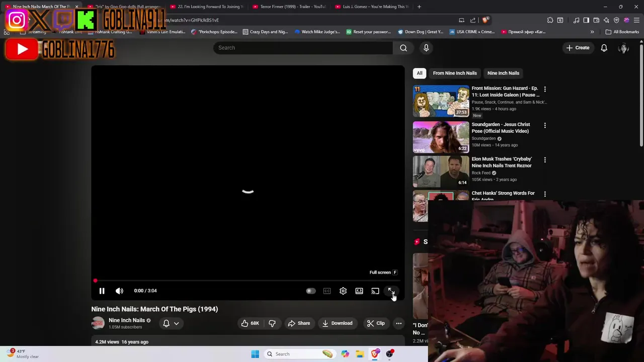
Task: Open the account avatar menu
Action: [624, 48]
